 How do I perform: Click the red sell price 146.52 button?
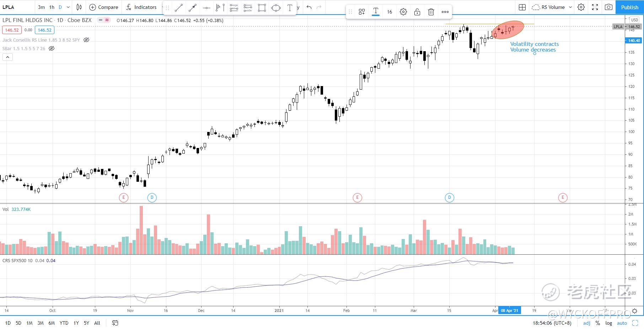(12, 30)
